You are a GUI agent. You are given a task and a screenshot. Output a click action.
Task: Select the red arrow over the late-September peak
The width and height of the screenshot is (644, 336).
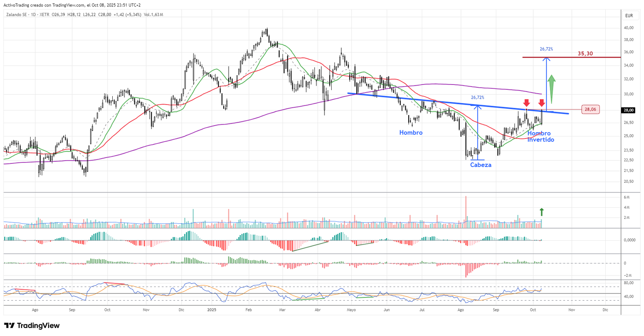pyautogui.click(x=526, y=103)
